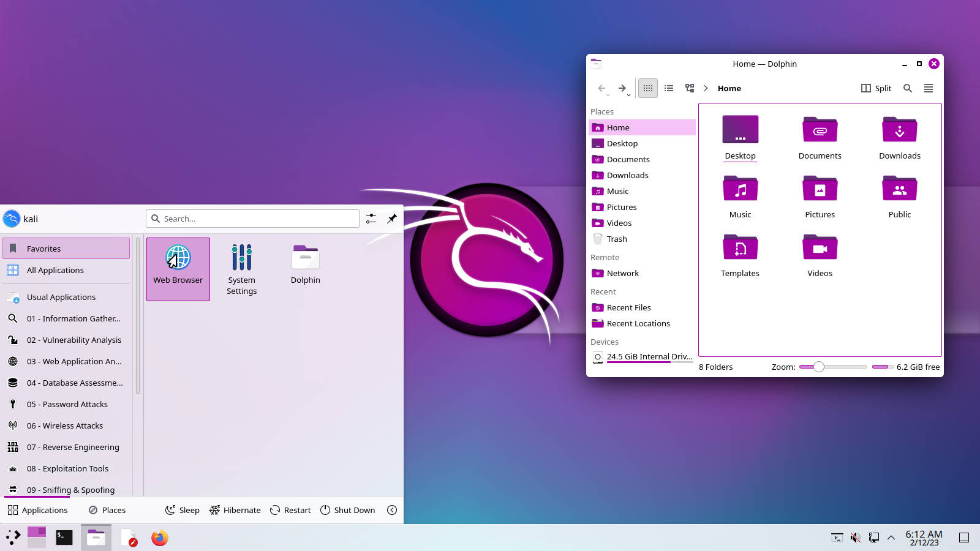
Task: Expand the breadcrumb chevron before Home
Action: click(x=706, y=88)
